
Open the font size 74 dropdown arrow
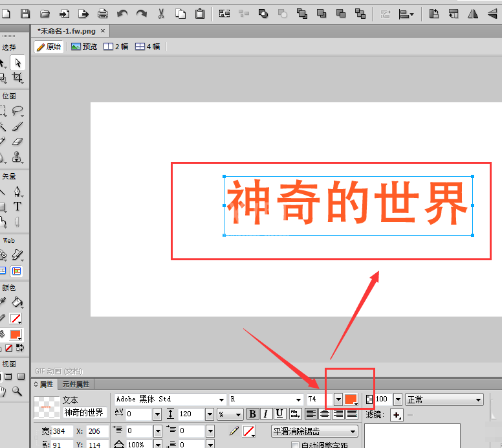[338, 399]
